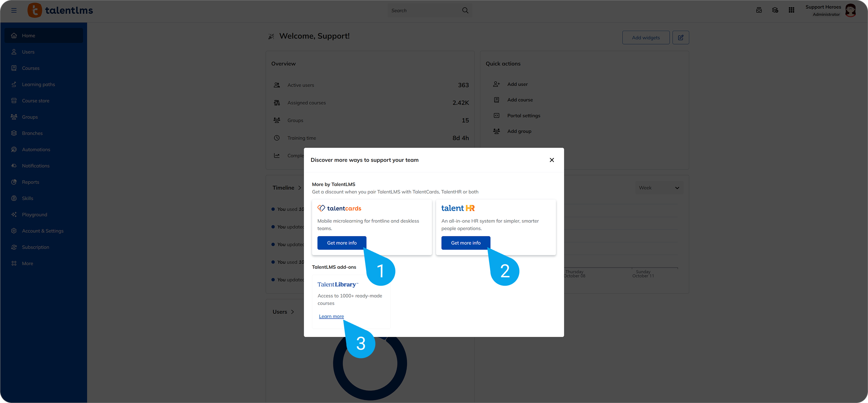
Task: Open the Support Heroes profile avatar
Action: 851,10
